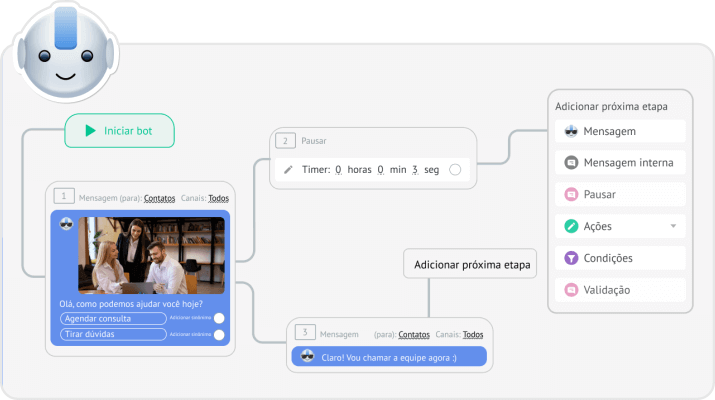Click the green play icon in Iniciar bot
Viewport: 715px width, 400px height.
point(90,131)
